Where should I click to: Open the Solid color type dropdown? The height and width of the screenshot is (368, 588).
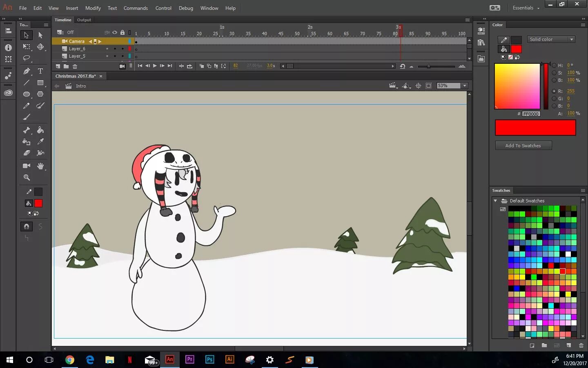point(551,39)
